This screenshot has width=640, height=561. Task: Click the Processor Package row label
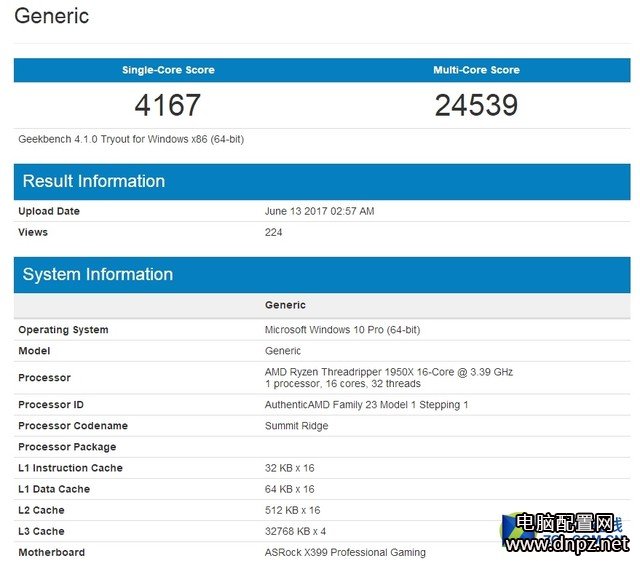click(67, 447)
